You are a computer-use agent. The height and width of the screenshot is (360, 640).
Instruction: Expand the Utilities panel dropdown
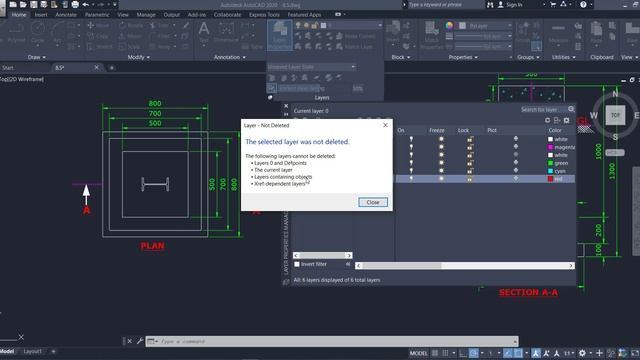564,57
